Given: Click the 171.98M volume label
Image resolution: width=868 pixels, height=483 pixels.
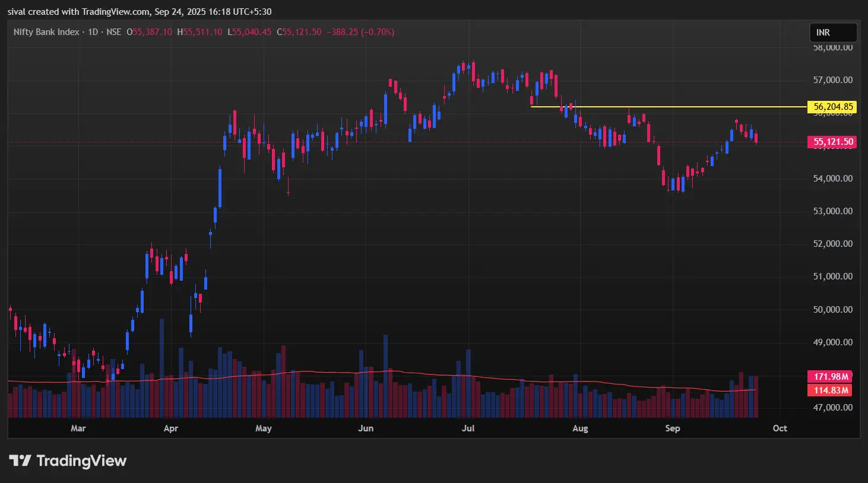Looking at the screenshot, I should (x=831, y=377).
